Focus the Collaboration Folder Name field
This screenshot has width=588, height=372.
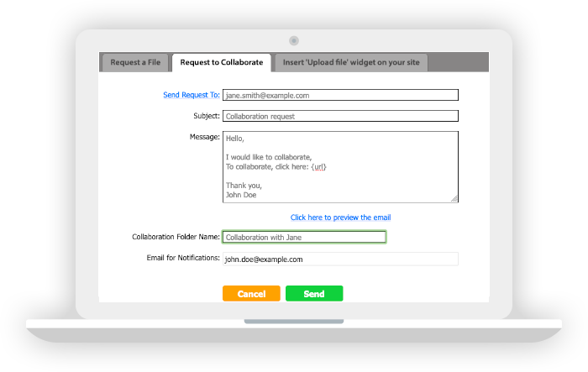click(x=304, y=238)
